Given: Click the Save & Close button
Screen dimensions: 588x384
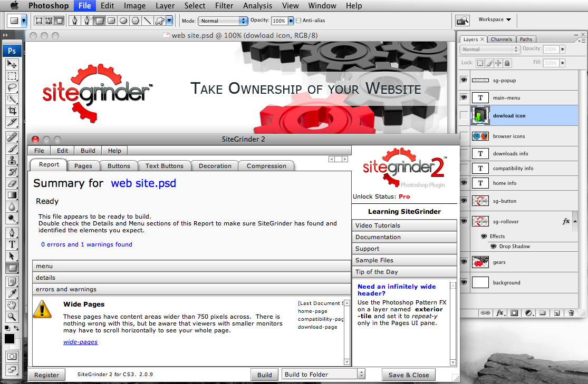Looking at the screenshot, I should point(408,375).
